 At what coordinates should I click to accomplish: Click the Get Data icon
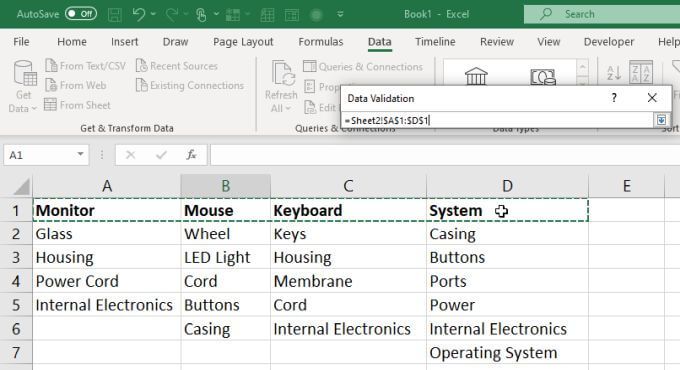click(x=24, y=73)
